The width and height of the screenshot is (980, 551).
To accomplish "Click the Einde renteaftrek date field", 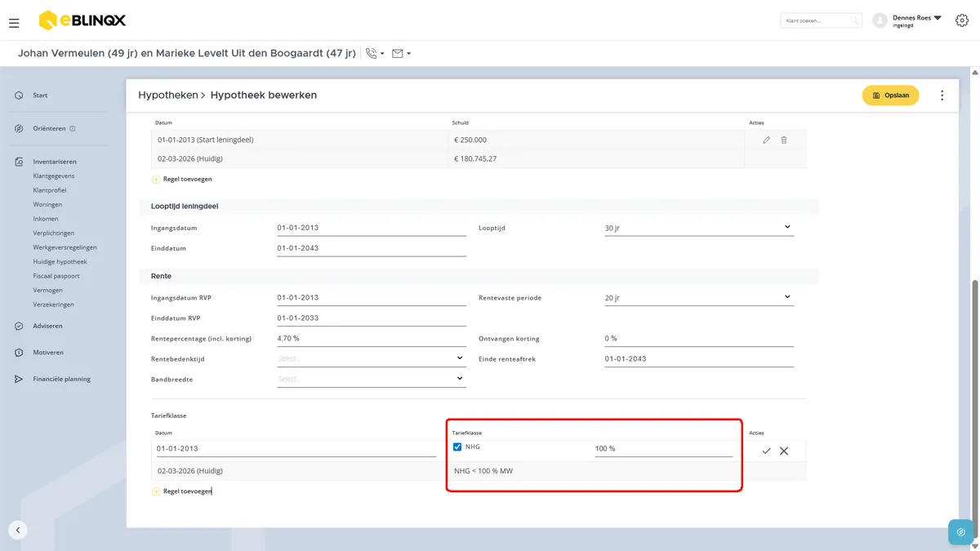I will tap(699, 358).
